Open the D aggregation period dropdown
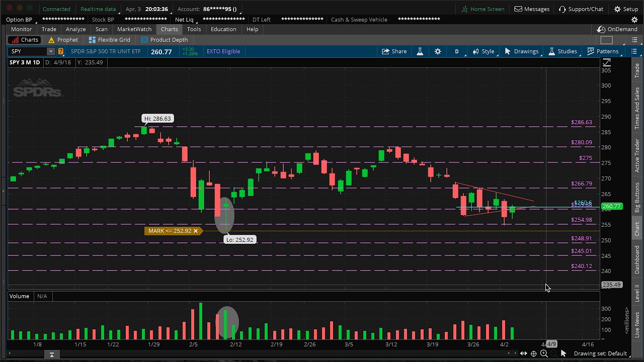The height and width of the screenshot is (362, 644). (457, 51)
